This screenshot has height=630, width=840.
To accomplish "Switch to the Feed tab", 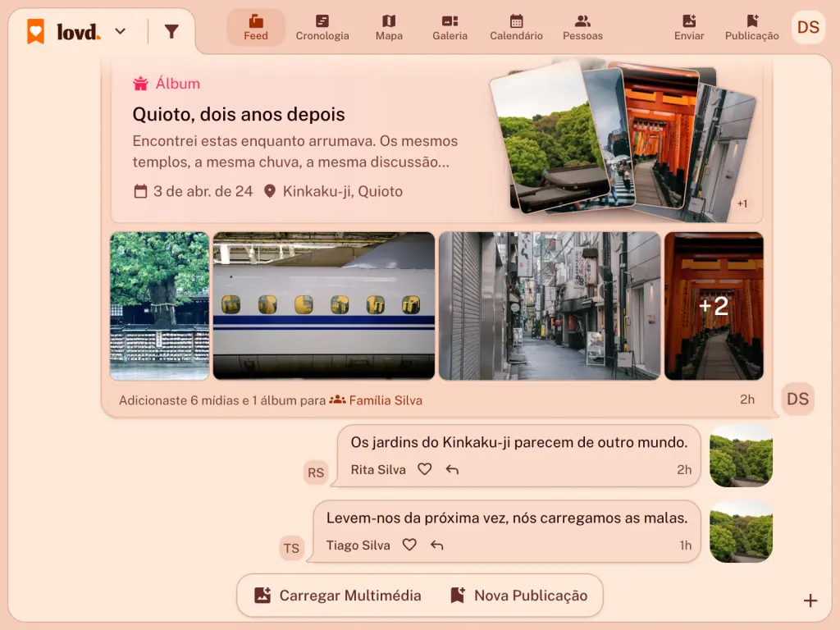I will click(256, 28).
